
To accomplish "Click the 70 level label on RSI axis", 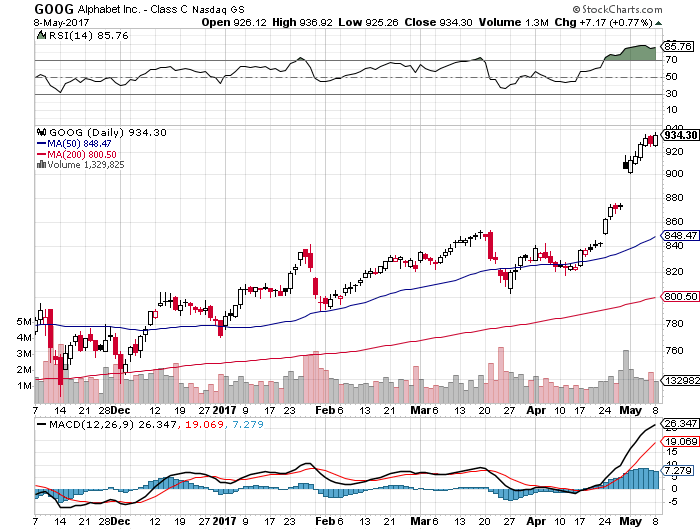I will tap(671, 59).
